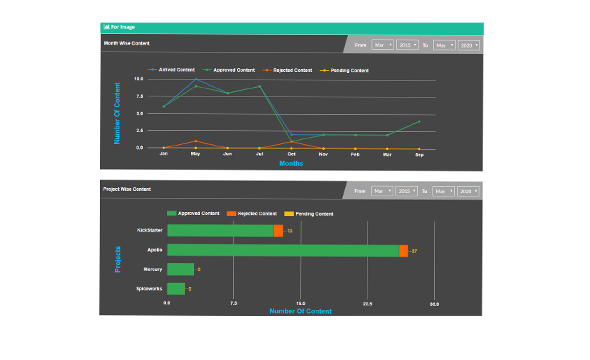Toggle Pending Content line legend marker
Screen dimensions: 590x360
click(324, 70)
